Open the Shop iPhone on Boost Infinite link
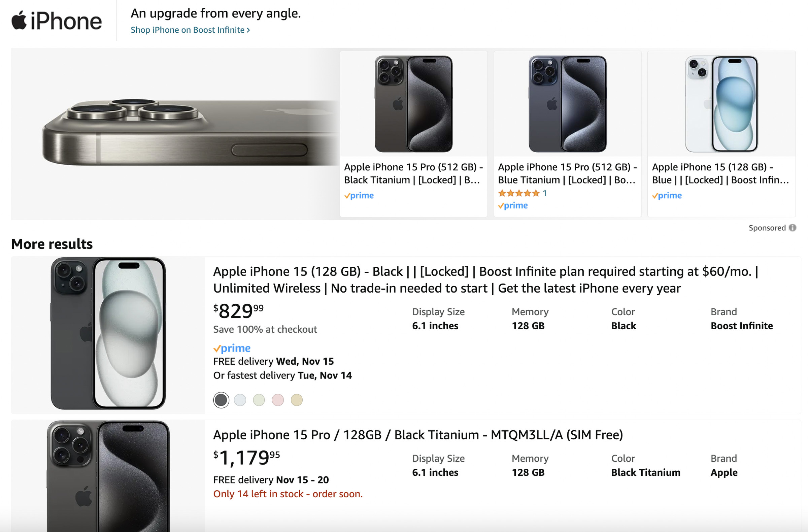 (190, 30)
